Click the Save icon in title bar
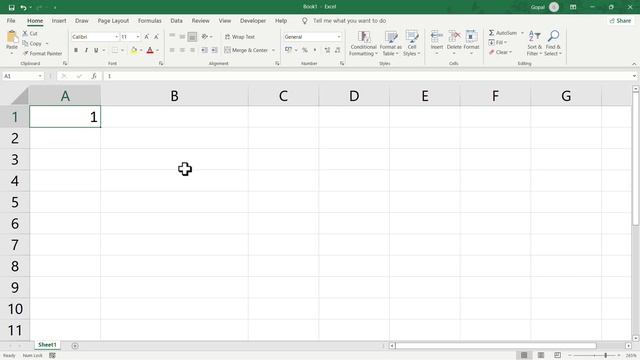This screenshot has width=640, height=360. 11,7
